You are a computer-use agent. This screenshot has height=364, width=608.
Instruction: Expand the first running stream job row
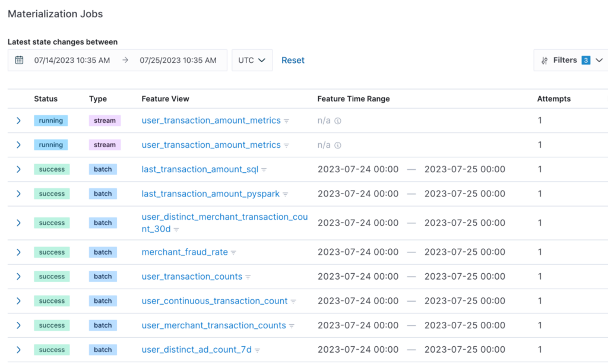coord(18,121)
